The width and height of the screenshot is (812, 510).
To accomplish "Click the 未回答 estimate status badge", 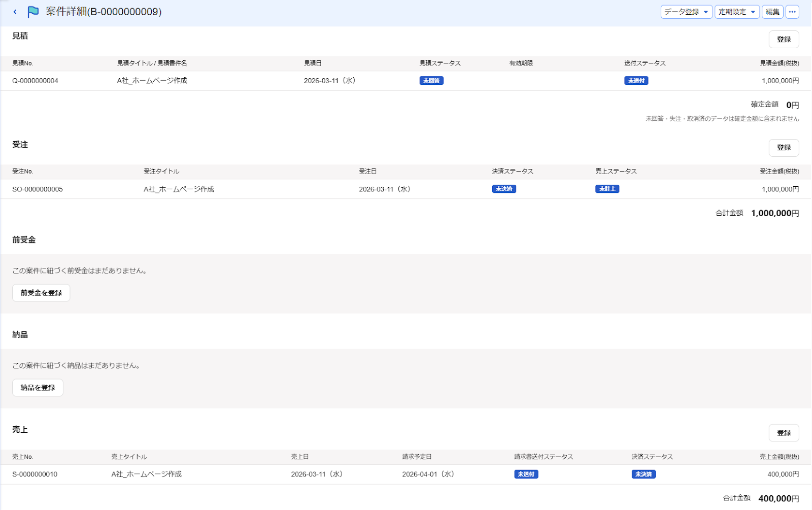I will pyautogui.click(x=431, y=81).
